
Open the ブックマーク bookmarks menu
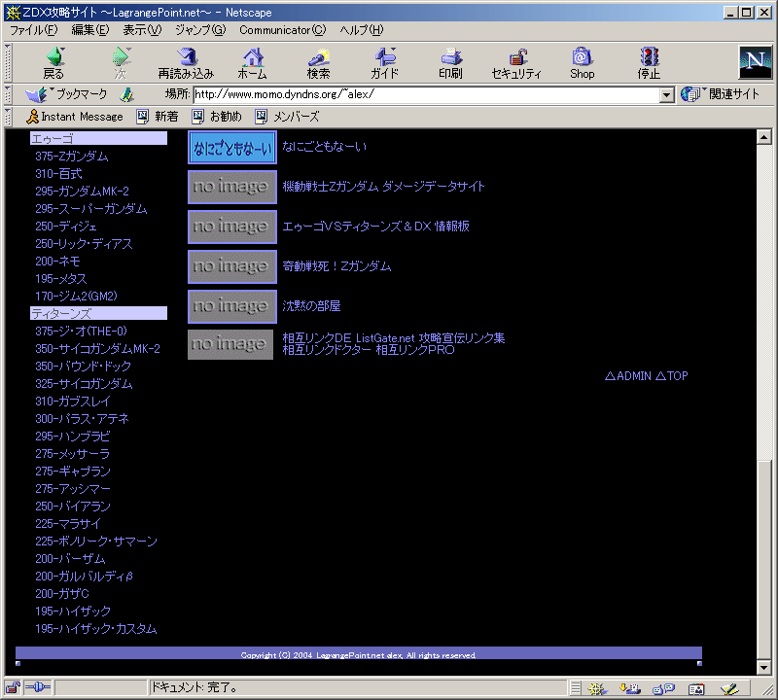pos(66,93)
